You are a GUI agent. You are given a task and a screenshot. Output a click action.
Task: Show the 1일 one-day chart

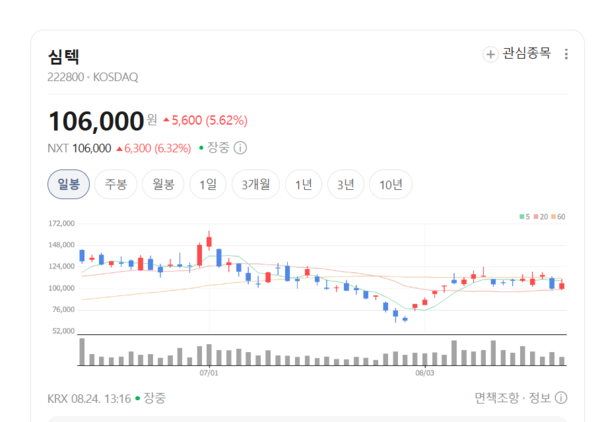point(208,184)
